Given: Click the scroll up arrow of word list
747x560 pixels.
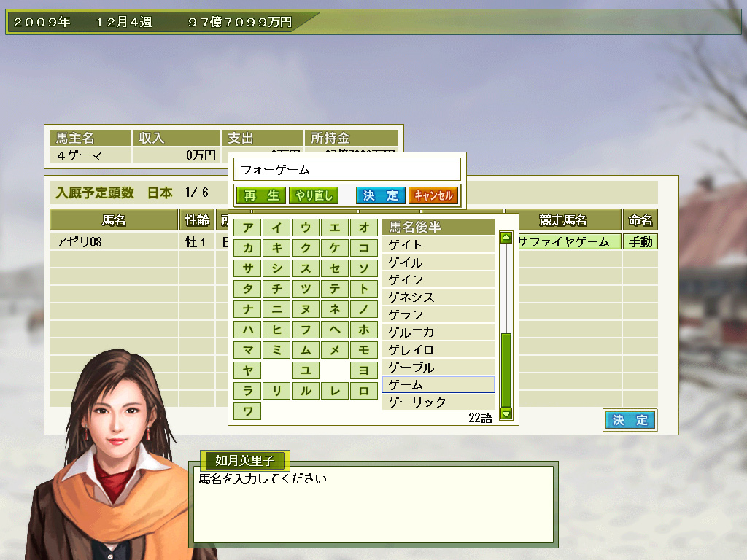Looking at the screenshot, I should coord(506,237).
